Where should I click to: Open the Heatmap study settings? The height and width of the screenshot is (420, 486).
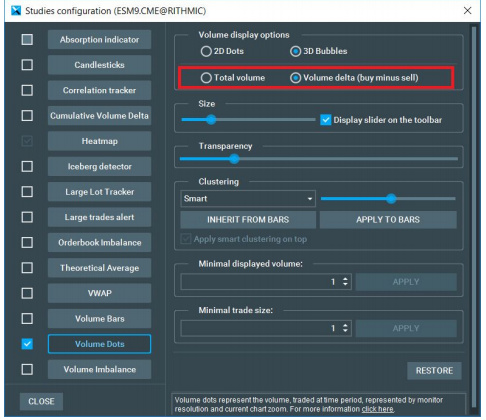99,141
